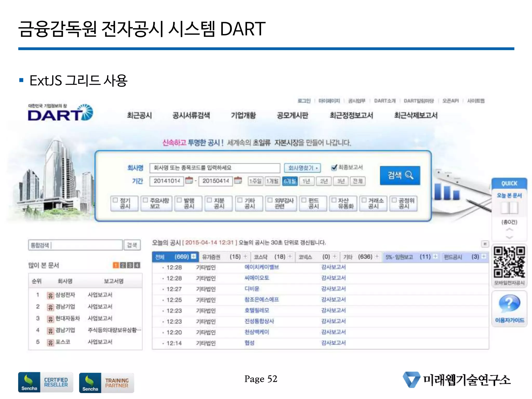Viewport: 532px width, 399px height.
Task: Expand the 코스닥 (18) plus icon
Action: click(x=290, y=256)
